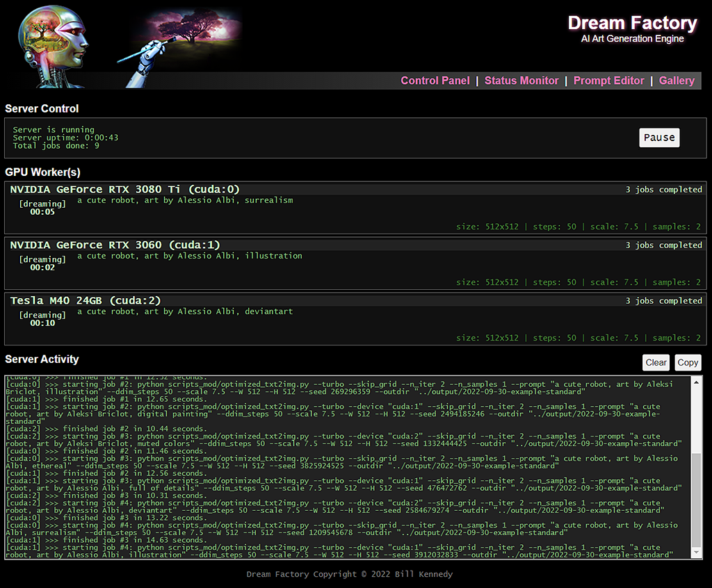Click the size/steps settings line for cuda:1

pyautogui.click(x=578, y=282)
